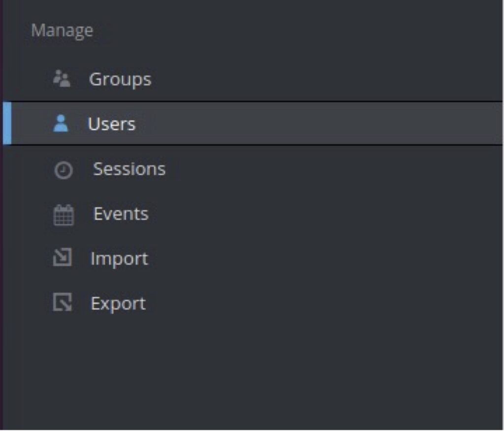
Task: Go to the Sessions menu entry
Action: click(x=129, y=169)
